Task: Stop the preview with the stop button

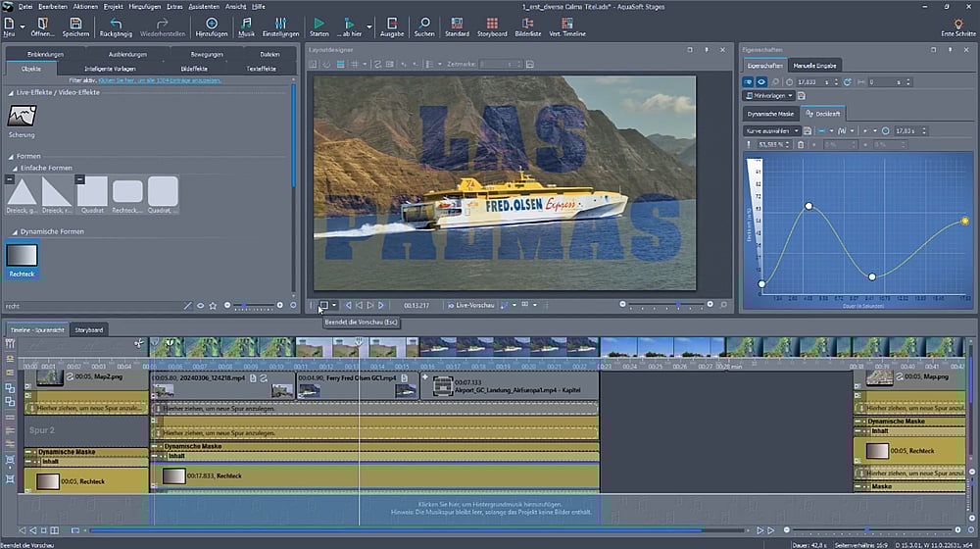Action: click(x=323, y=306)
